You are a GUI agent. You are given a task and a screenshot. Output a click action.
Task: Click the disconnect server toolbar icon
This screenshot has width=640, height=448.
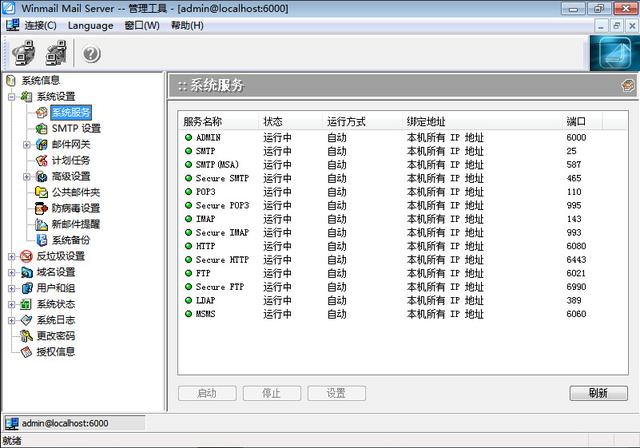click(x=56, y=53)
